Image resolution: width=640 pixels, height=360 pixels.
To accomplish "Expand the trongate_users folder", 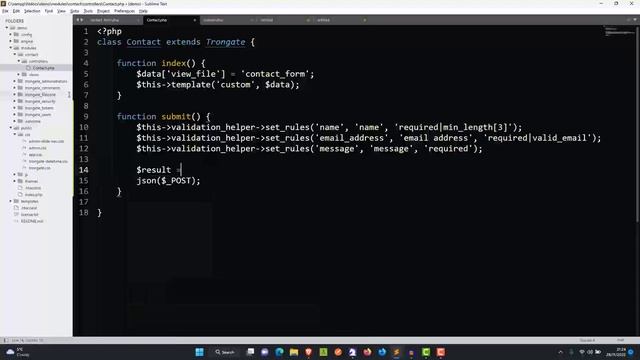I will [x=15, y=114].
